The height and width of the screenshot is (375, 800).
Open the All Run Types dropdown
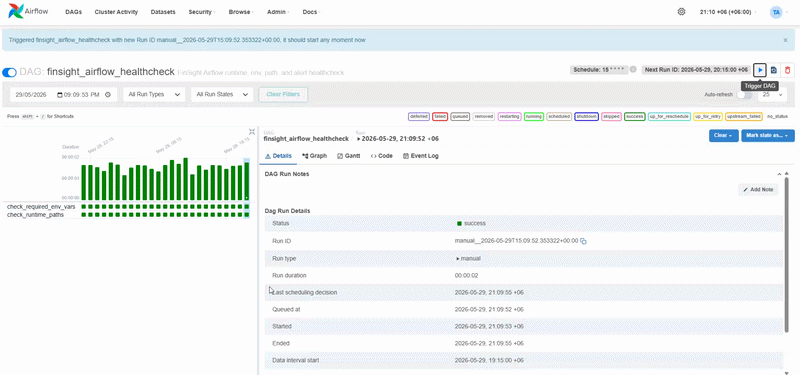(154, 94)
